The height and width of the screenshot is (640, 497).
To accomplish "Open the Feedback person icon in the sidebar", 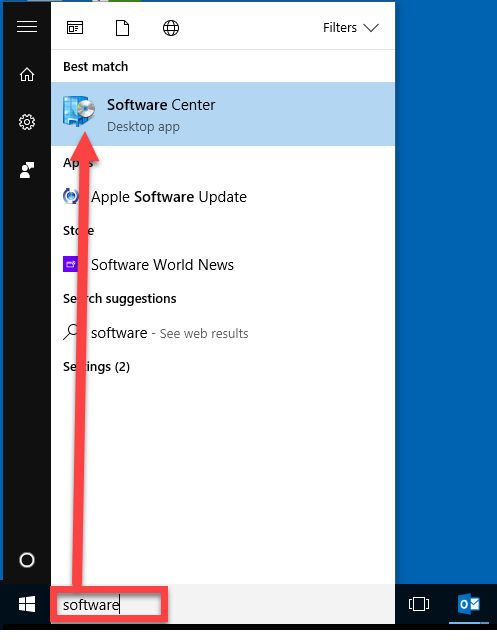I will [x=27, y=170].
